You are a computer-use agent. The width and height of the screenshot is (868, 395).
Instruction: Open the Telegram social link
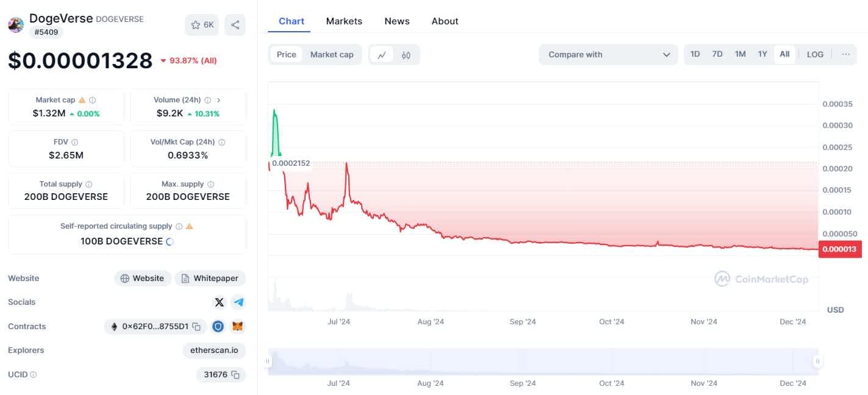(x=238, y=302)
